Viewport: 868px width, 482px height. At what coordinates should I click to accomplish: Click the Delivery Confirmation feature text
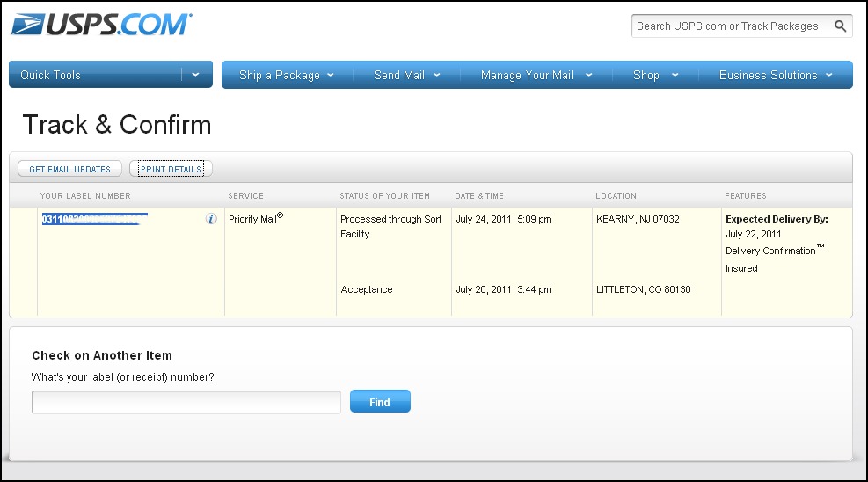click(775, 250)
